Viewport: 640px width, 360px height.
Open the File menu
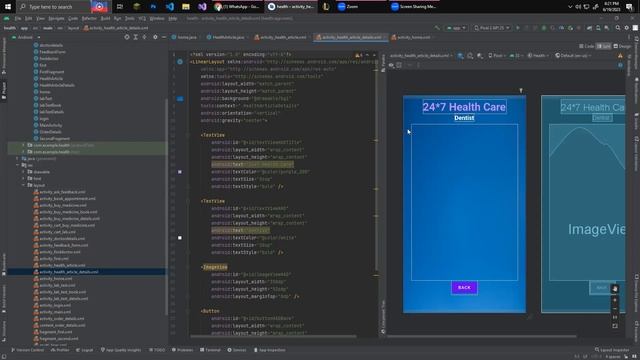[18, 18]
